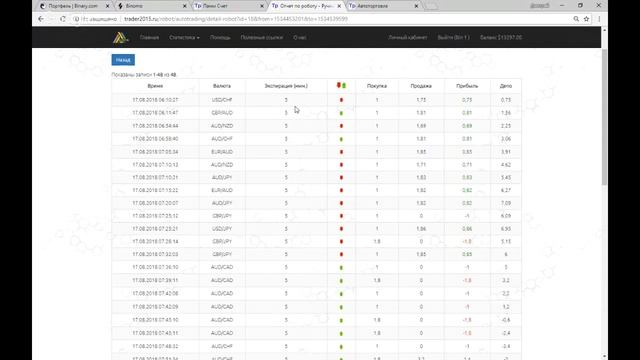This screenshot has width=640, height=360.
Task: Click the red indicator in the 06:54:44 AUD/NZD row
Action: point(341,126)
